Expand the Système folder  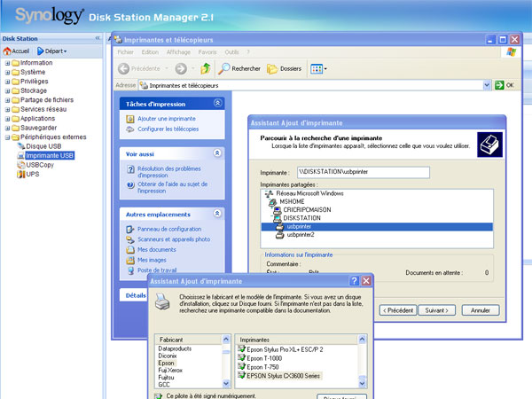7,73
